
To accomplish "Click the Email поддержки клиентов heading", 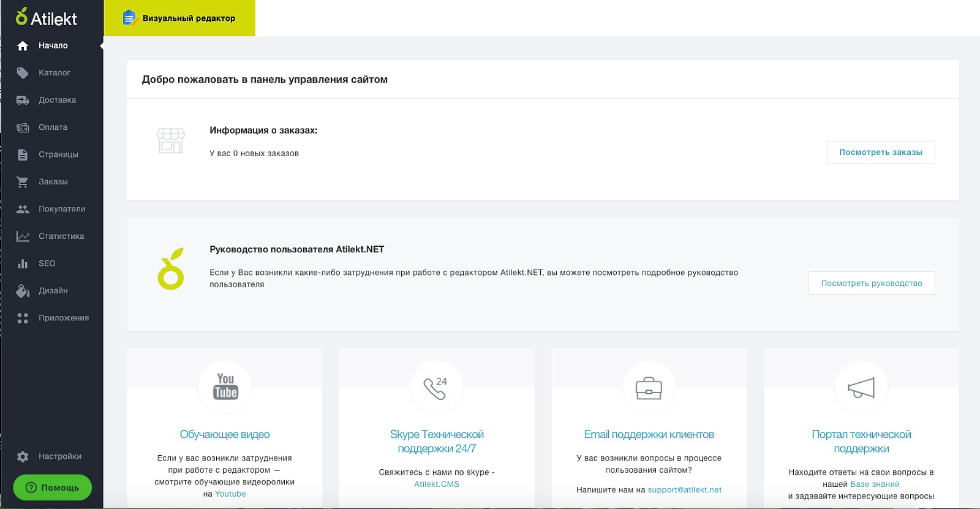I will tap(649, 434).
